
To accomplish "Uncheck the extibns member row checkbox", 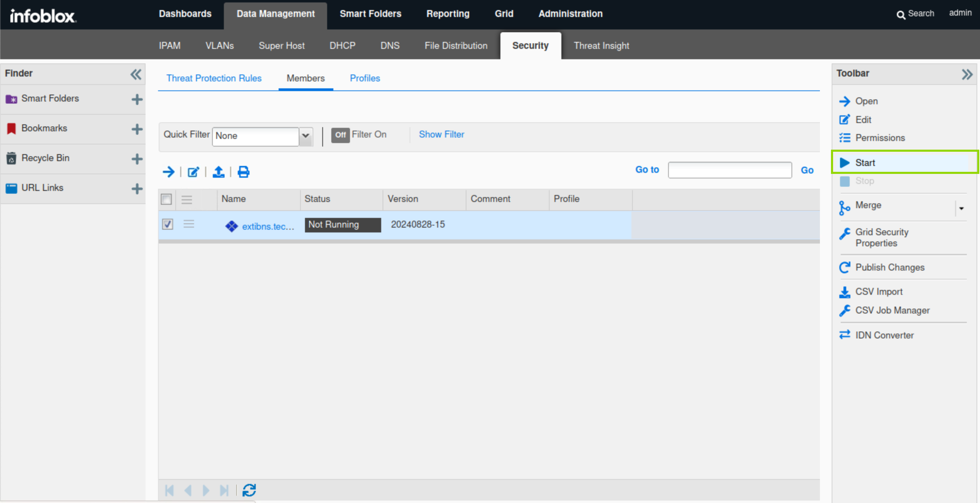I will coord(167,224).
